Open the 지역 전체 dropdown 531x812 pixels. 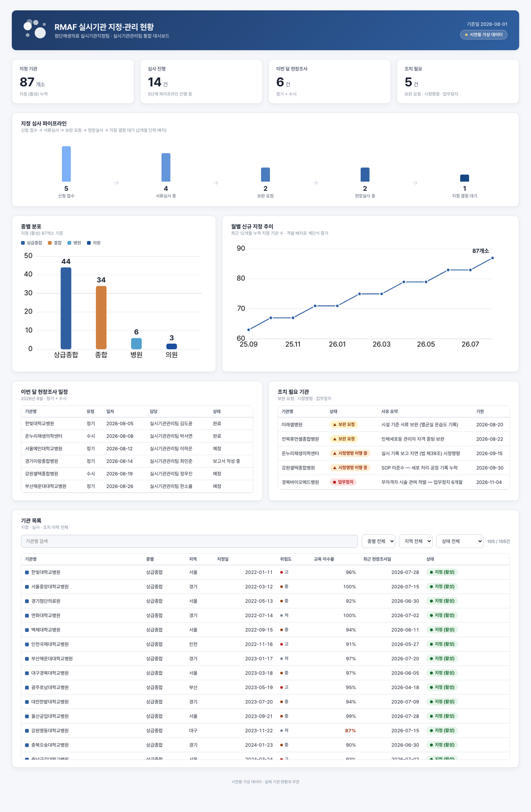coord(416,542)
